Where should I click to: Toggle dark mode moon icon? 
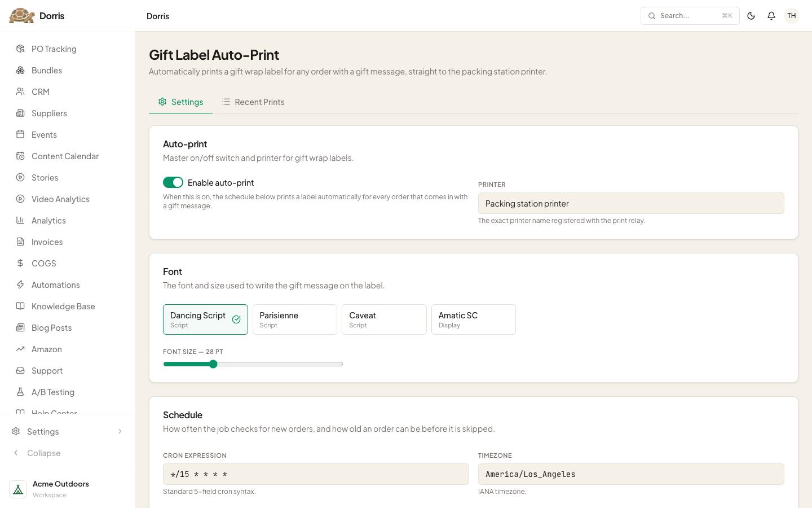[751, 16]
